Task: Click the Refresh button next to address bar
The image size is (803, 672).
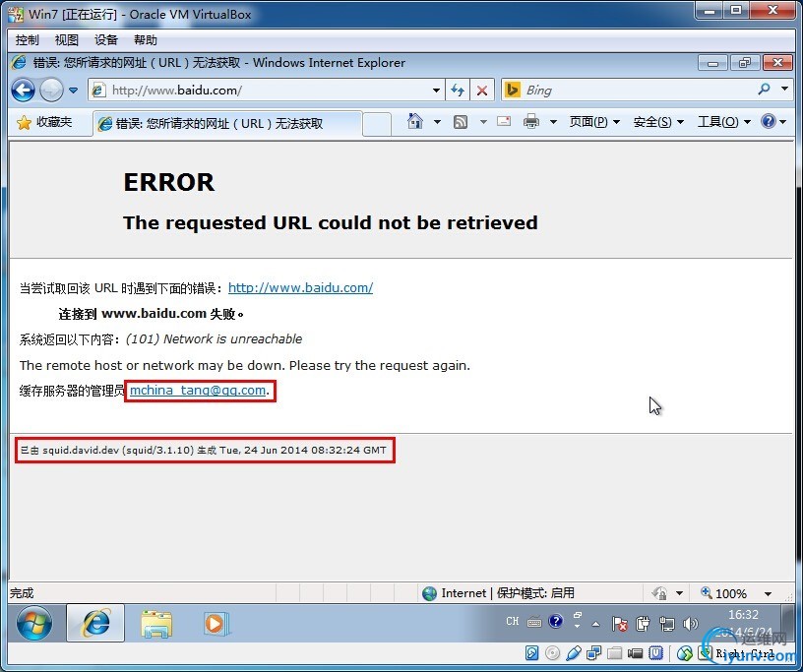Action: coord(458,91)
